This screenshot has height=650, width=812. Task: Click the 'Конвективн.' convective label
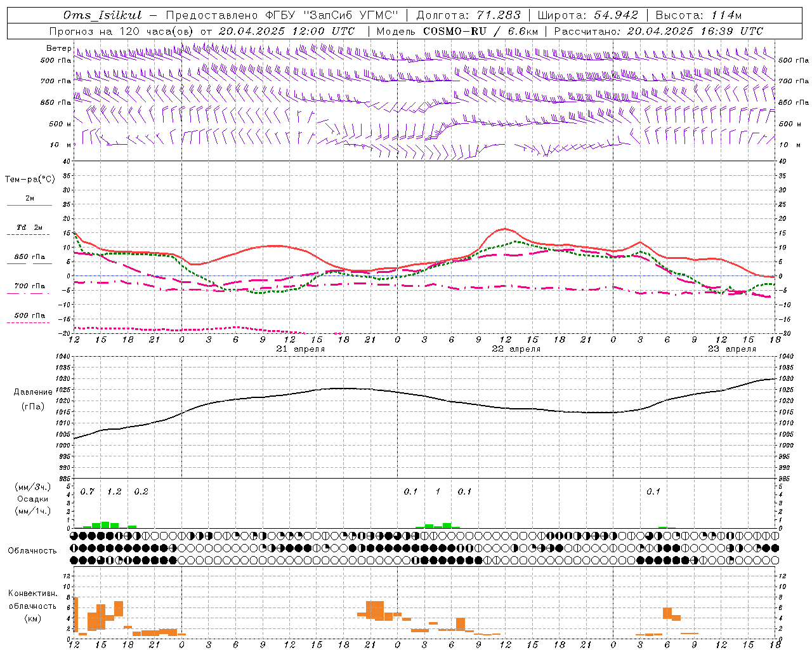tap(33, 594)
